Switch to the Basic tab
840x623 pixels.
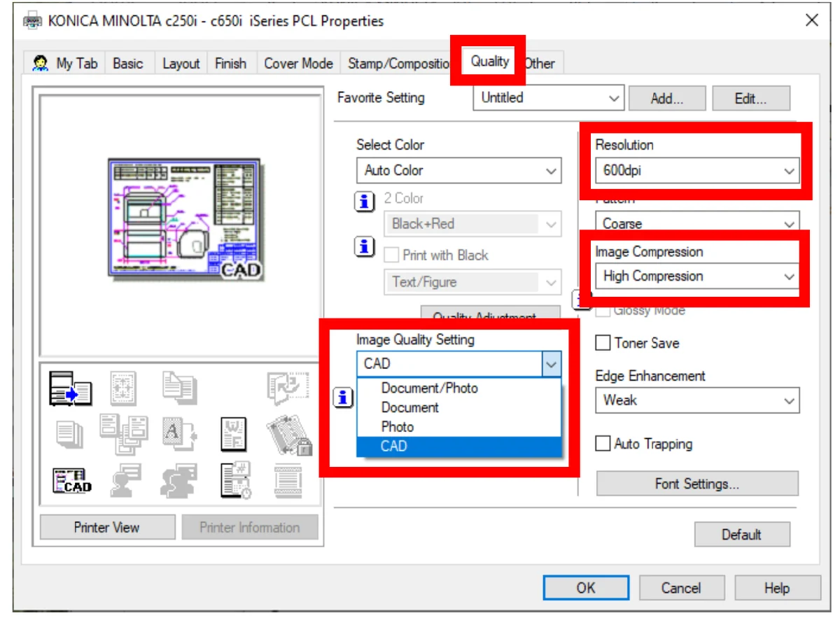[127, 63]
